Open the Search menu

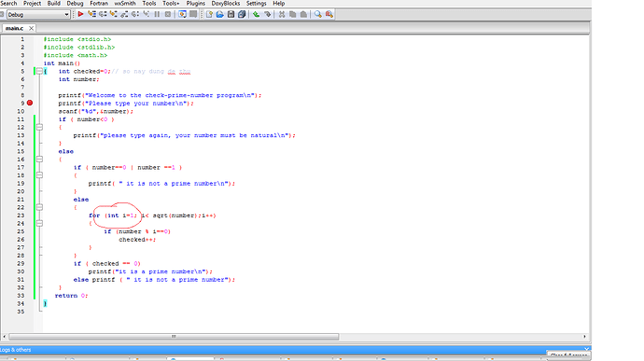[8, 4]
